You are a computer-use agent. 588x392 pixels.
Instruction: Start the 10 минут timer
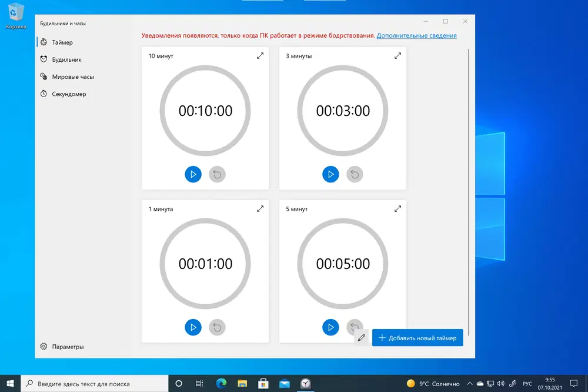193,174
